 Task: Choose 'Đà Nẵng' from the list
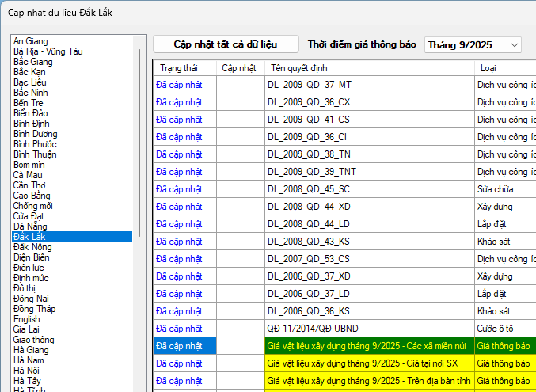coord(30,226)
